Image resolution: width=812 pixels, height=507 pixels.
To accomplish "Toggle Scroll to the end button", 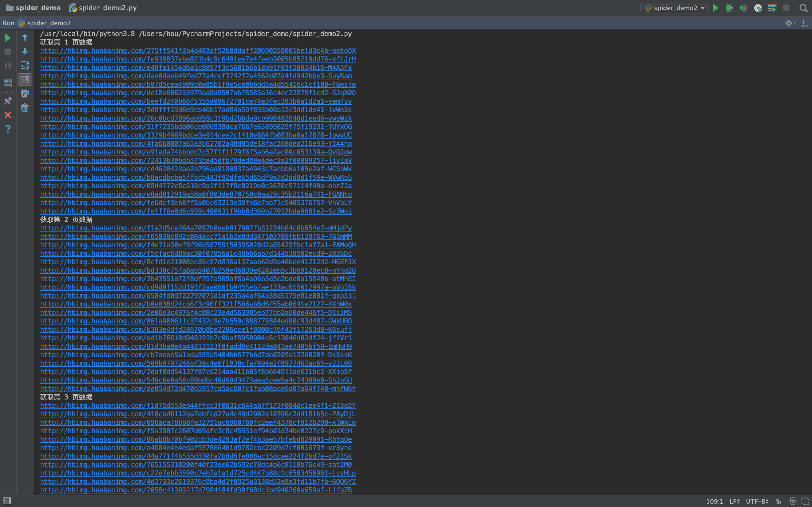I will click(25, 79).
